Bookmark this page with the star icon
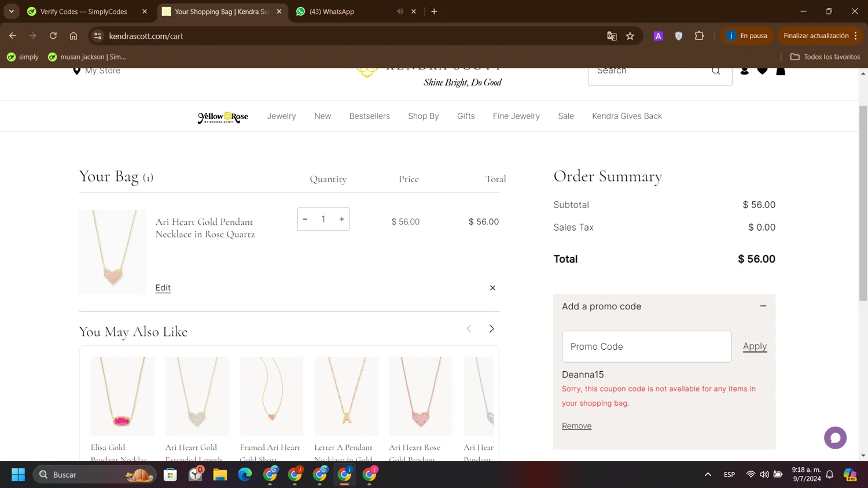Screen dimensions: 868x488 point(630,36)
